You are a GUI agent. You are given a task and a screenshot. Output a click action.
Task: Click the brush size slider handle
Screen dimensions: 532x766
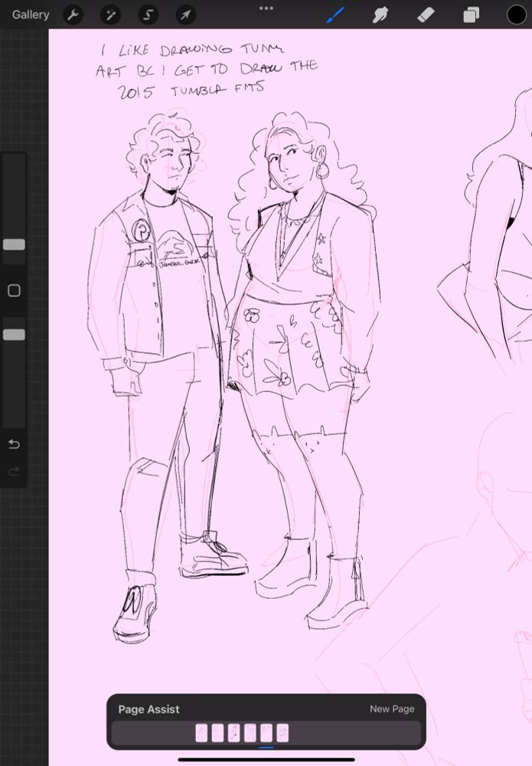point(14,244)
